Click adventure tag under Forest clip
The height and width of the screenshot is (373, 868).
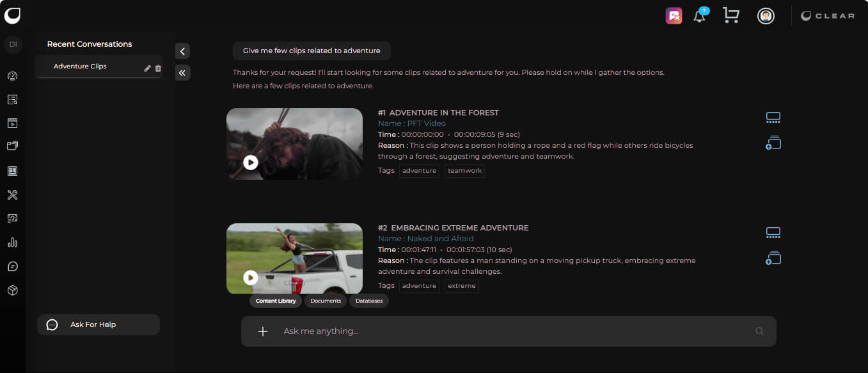pyautogui.click(x=419, y=171)
